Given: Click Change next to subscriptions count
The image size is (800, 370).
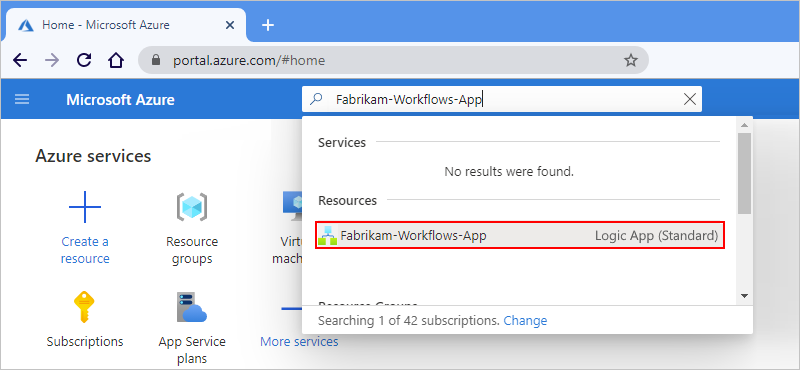Looking at the screenshot, I should coord(525,320).
